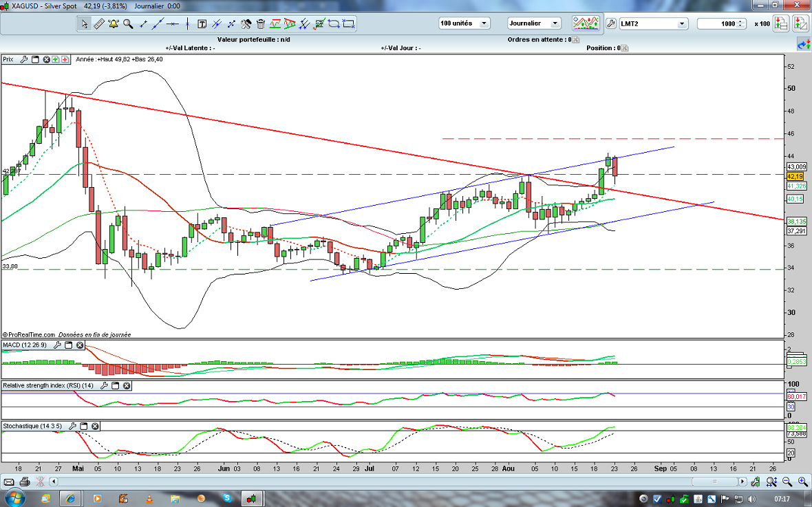Viewport: 812px width, 507px height.
Task: Click the trash bin delete objects icon
Action: [261, 23]
